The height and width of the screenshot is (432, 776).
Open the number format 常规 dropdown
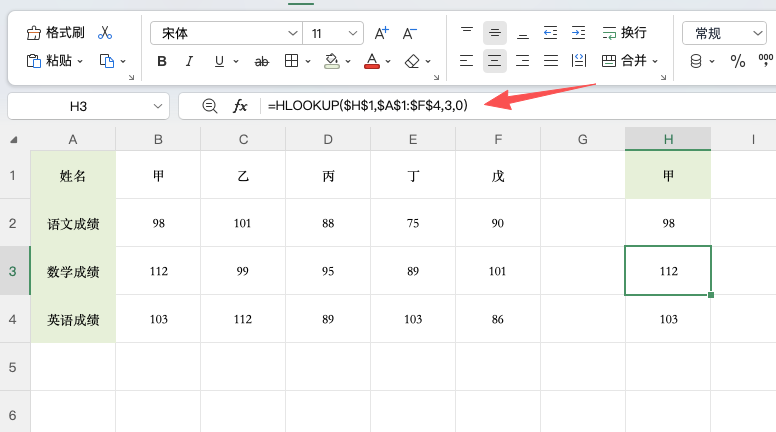(724, 33)
